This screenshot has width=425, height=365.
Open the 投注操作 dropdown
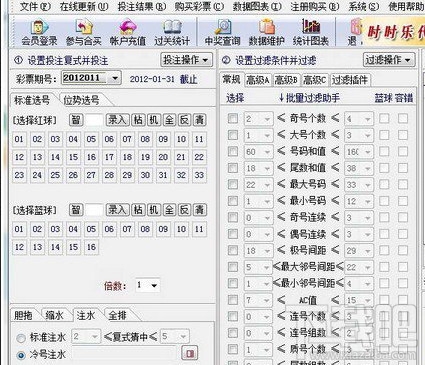[186, 60]
